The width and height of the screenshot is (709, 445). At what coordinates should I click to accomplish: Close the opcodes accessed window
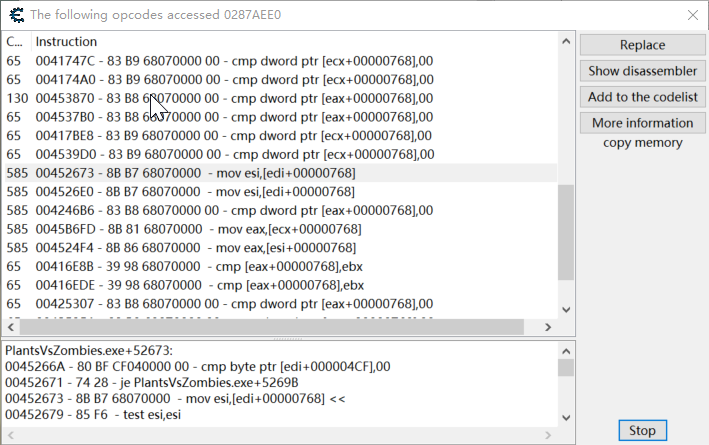pos(692,15)
